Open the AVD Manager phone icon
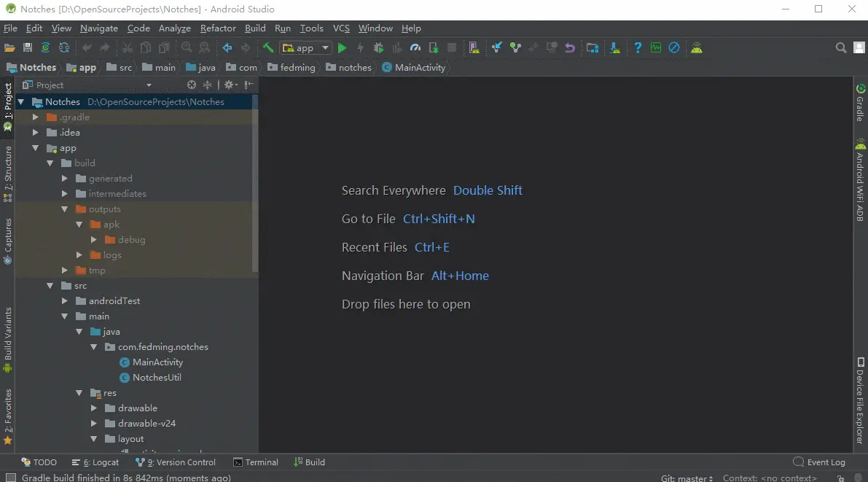This screenshot has width=868, height=482. (x=474, y=48)
